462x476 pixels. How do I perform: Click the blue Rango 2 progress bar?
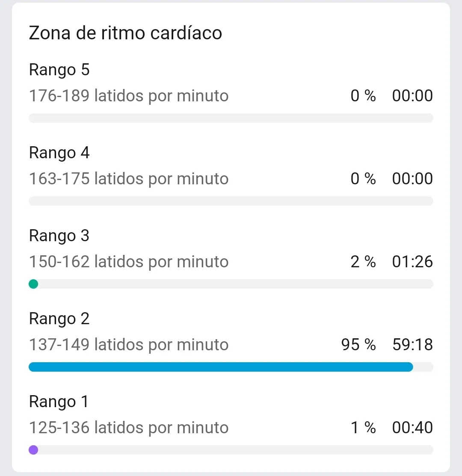pos(220,367)
